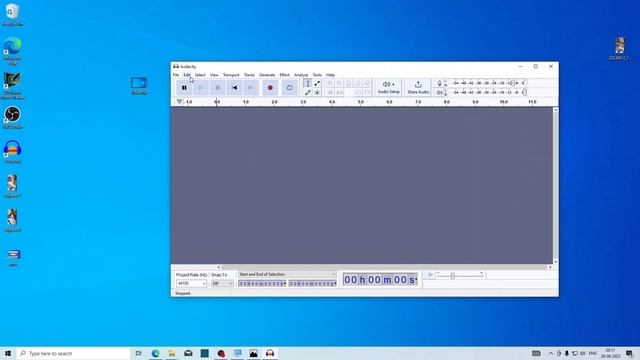Open the Analyze menu
640x360 pixels.
[x=301, y=75]
